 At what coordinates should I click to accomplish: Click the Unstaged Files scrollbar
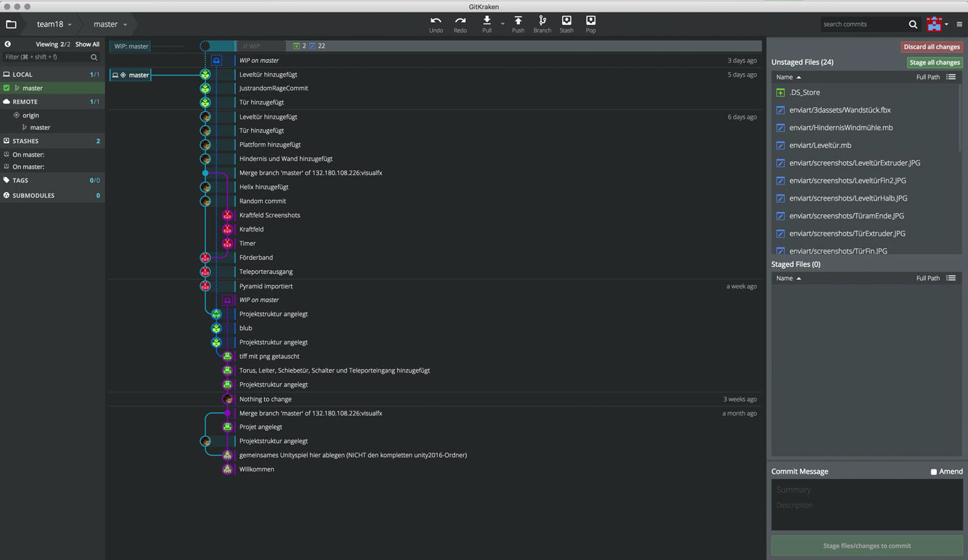click(x=960, y=118)
